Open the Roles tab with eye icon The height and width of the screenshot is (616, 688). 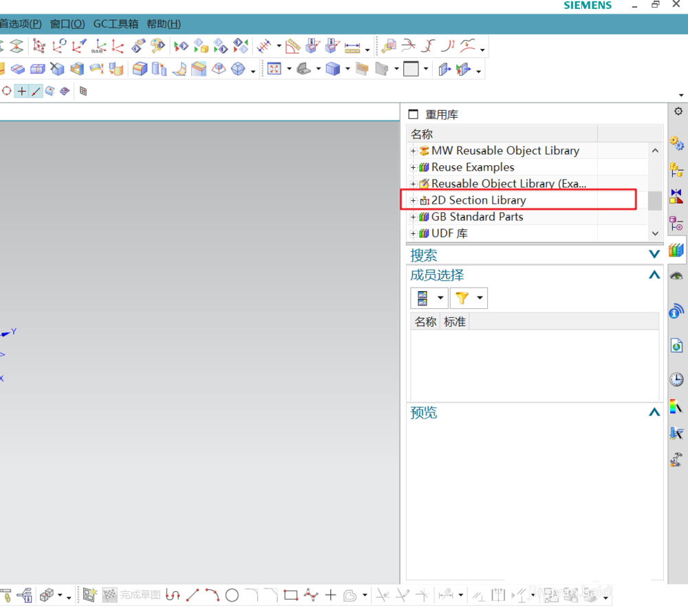coord(676,276)
